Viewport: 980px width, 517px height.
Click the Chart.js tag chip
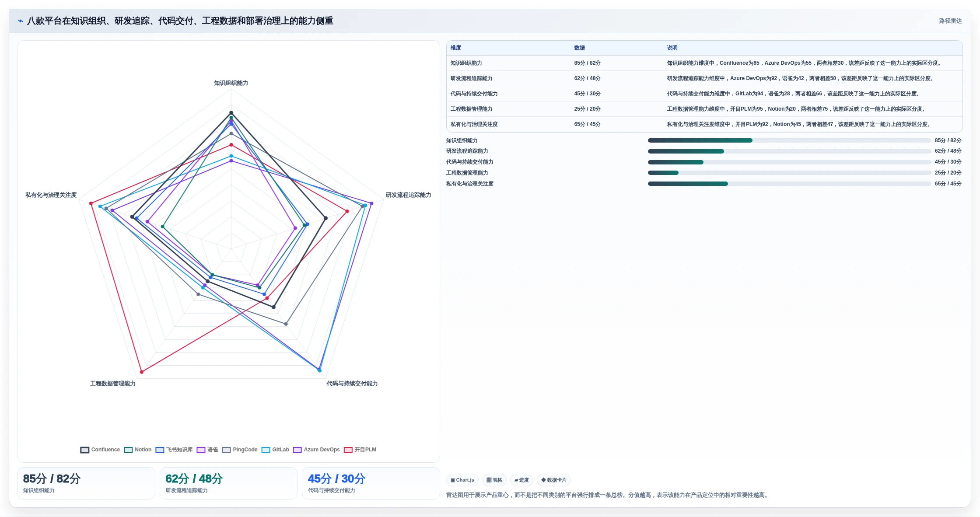click(462, 480)
